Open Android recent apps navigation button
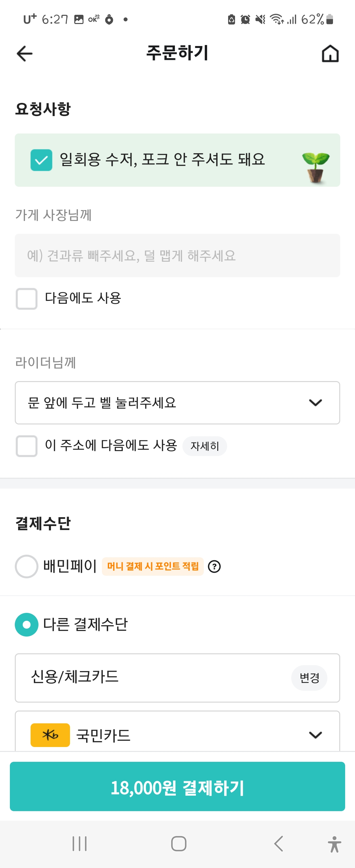Screen dimensions: 355x868 coord(80,843)
